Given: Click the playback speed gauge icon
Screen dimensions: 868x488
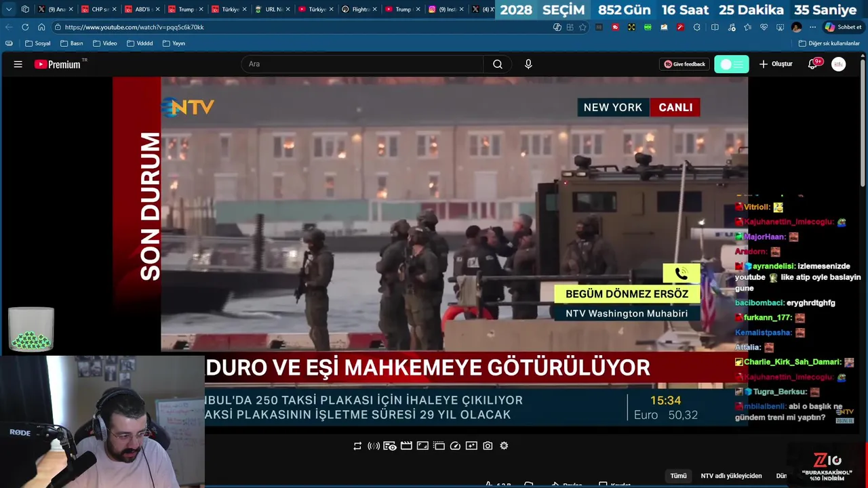Looking at the screenshot, I should 455,446.
